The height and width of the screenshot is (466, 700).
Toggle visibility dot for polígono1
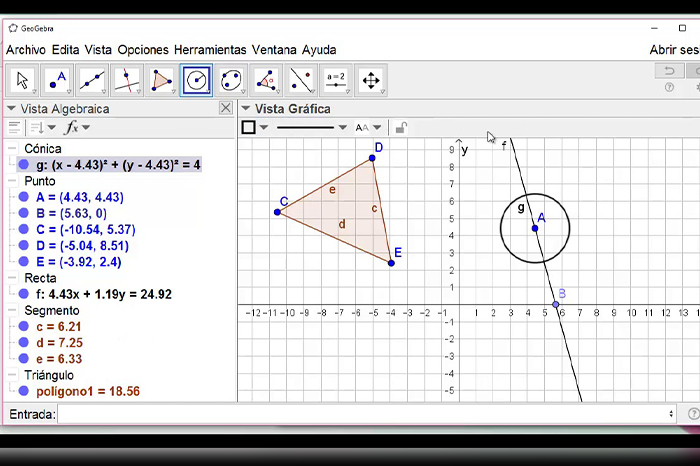(24, 391)
